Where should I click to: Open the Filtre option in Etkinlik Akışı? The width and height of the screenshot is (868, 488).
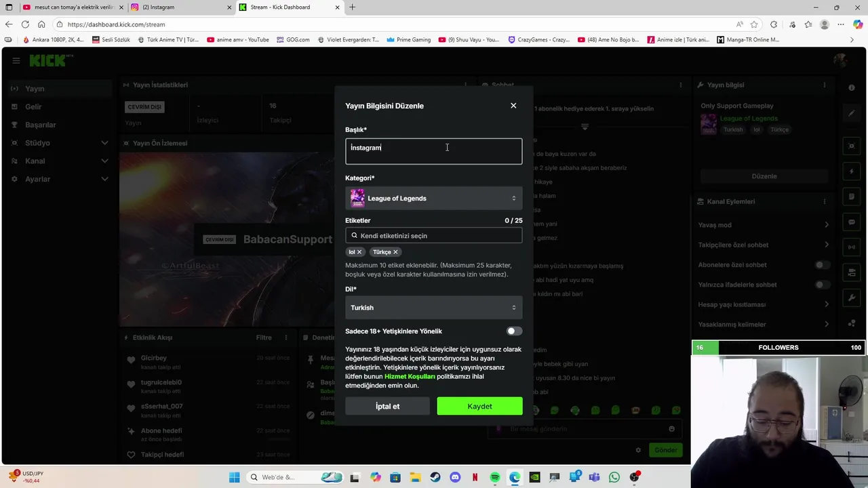tap(264, 338)
